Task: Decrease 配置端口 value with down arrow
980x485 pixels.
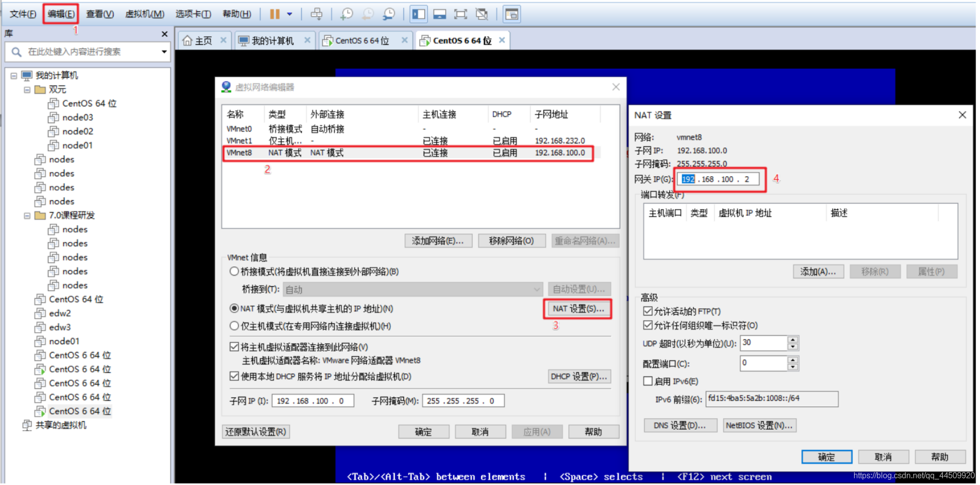Action: (793, 367)
